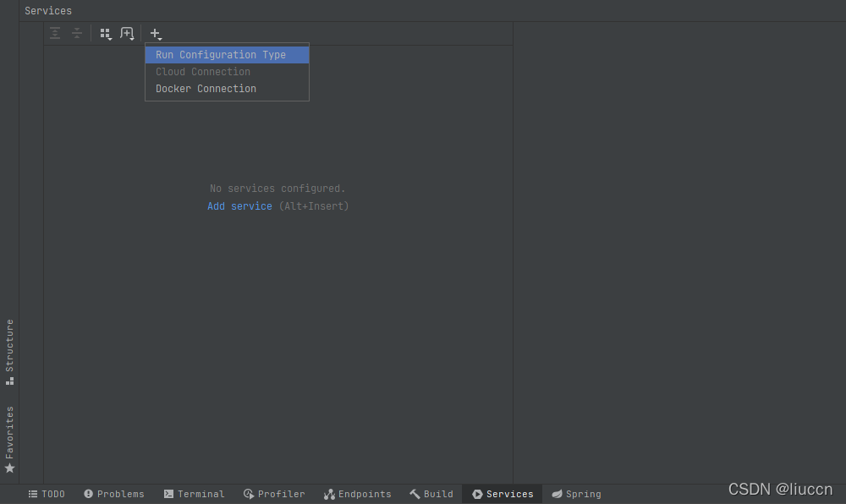Click the Expand All toolbar icon
846x504 pixels.
(55, 34)
